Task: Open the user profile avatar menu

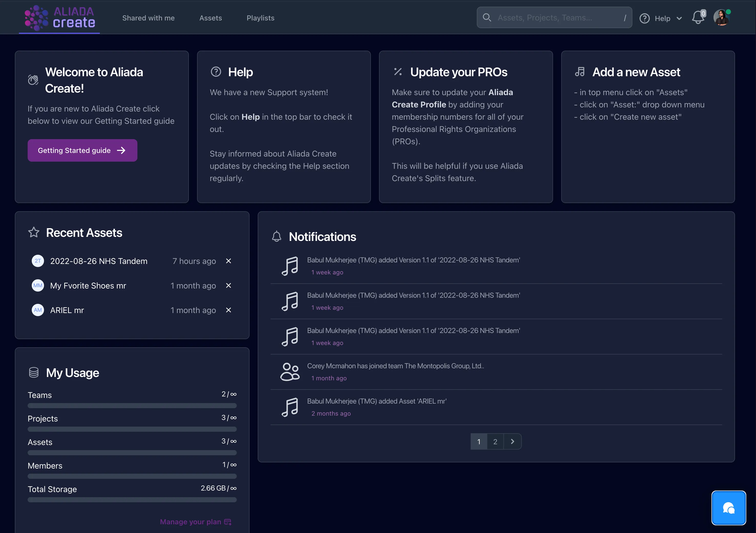Action: click(x=721, y=18)
